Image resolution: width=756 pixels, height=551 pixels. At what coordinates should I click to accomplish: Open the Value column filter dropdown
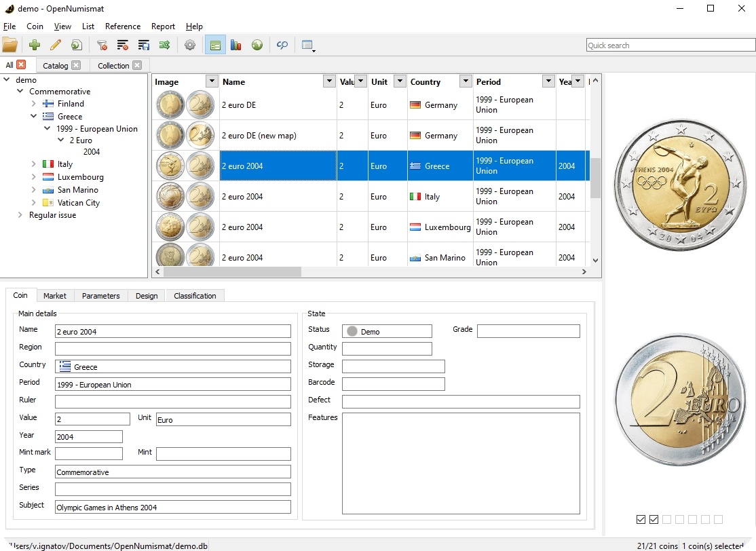coord(360,81)
